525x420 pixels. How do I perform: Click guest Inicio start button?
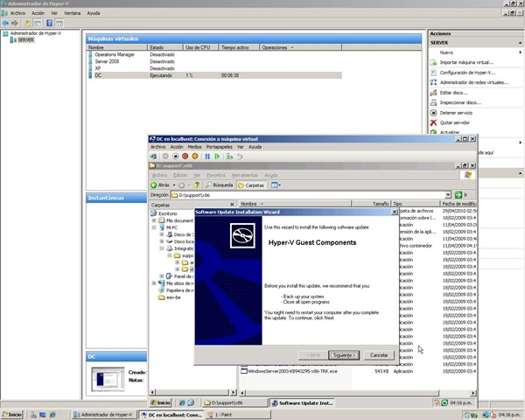point(160,402)
